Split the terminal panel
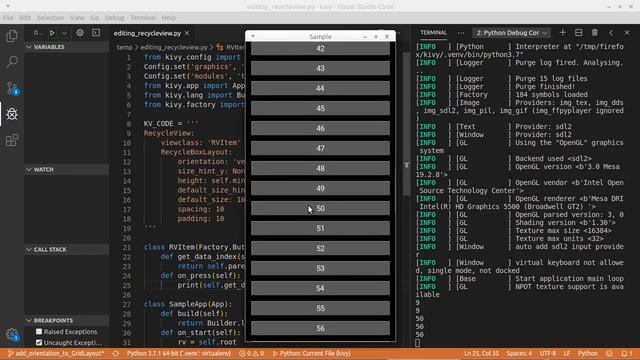The height and width of the screenshot is (360, 640). click(x=578, y=33)
